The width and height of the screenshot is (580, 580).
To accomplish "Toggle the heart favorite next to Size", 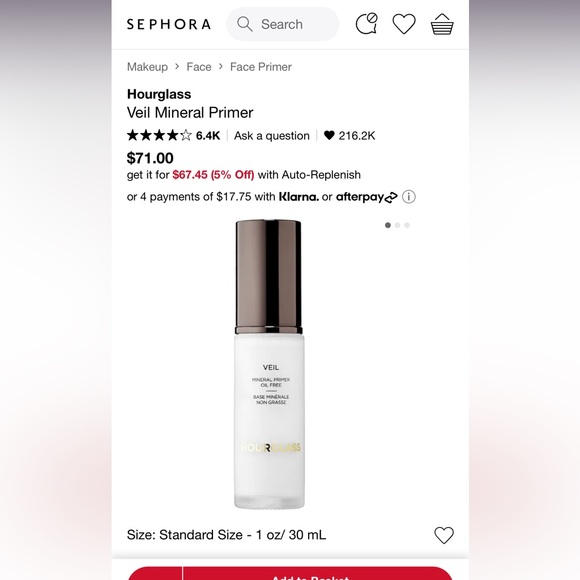I will tap(444, 535).
